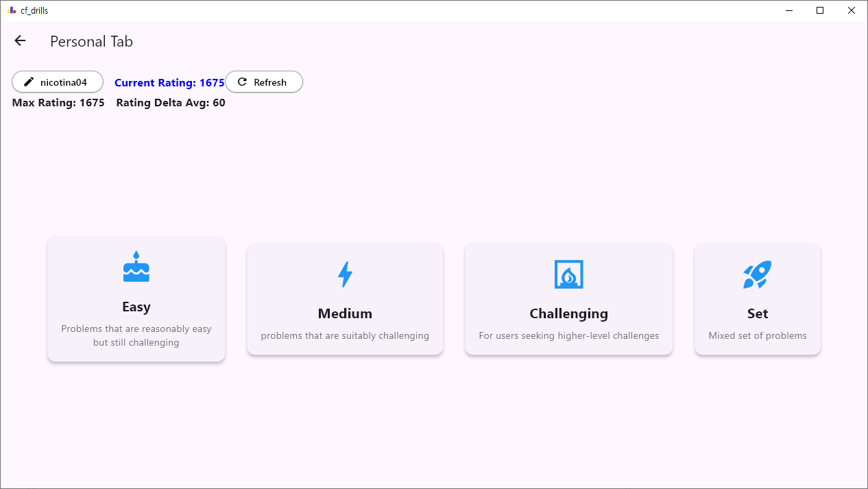This screenshot has height=489, width=868.
Task: Click the Max Rating: 1675 label
Action: pos(58,103)
